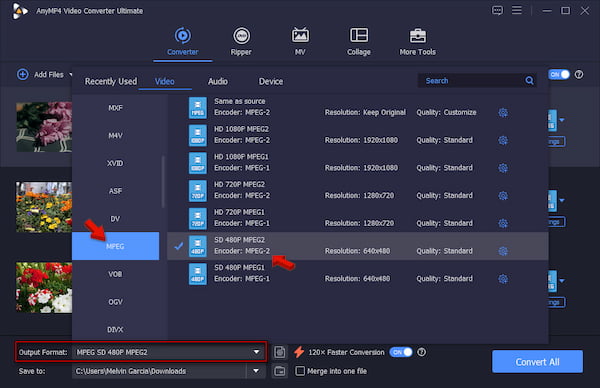The width and height of the screenshot is (600, 388).
Task: Select the Video format tab
Action: 165,82
